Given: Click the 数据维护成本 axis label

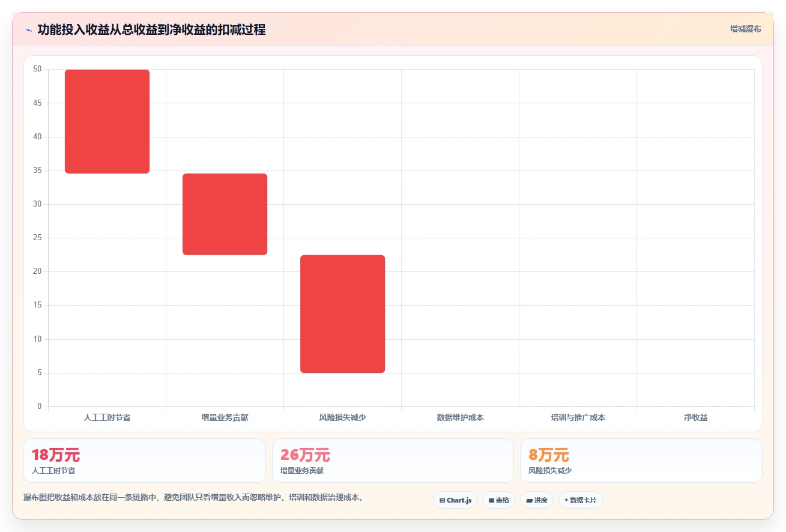Looking at the screenshot, I should click(x=460, y=417).
